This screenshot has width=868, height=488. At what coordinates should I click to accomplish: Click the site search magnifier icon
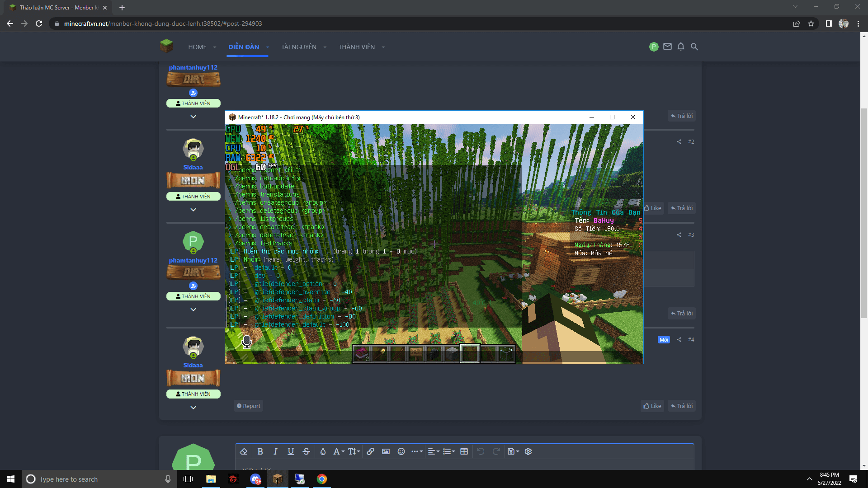[x=694, y=47]
